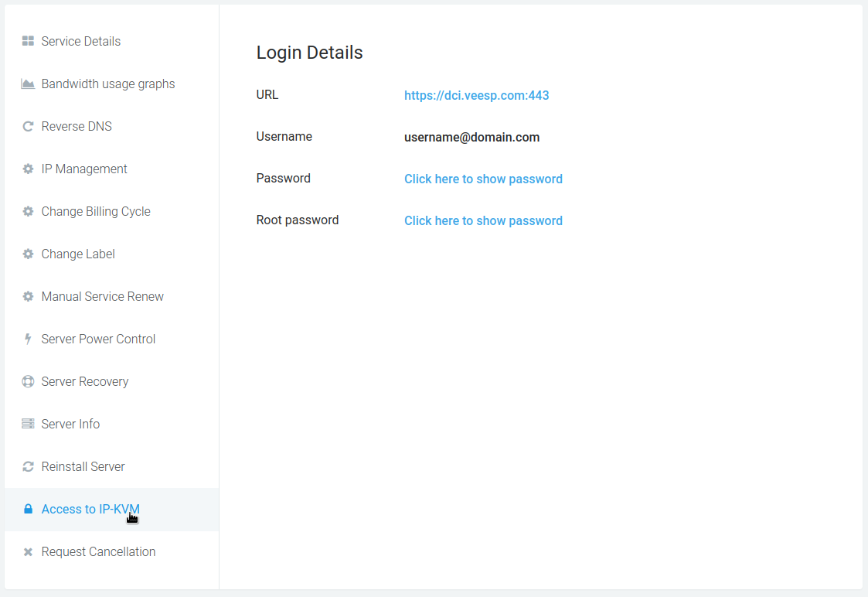Click the Login Details heading
The image size is (868, 597).
pos(309,53)
